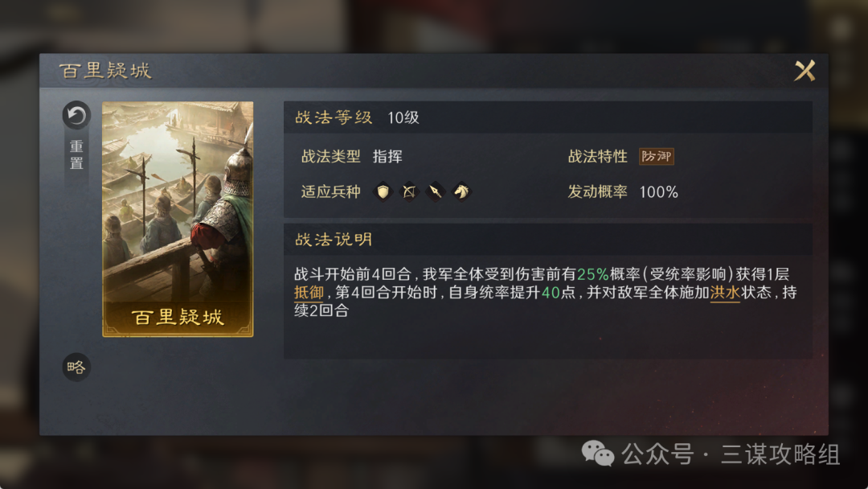This screenshot has width=868, height=489.
Task: Close the 百里疑城 dialog
Action: (x=805, y=71)
